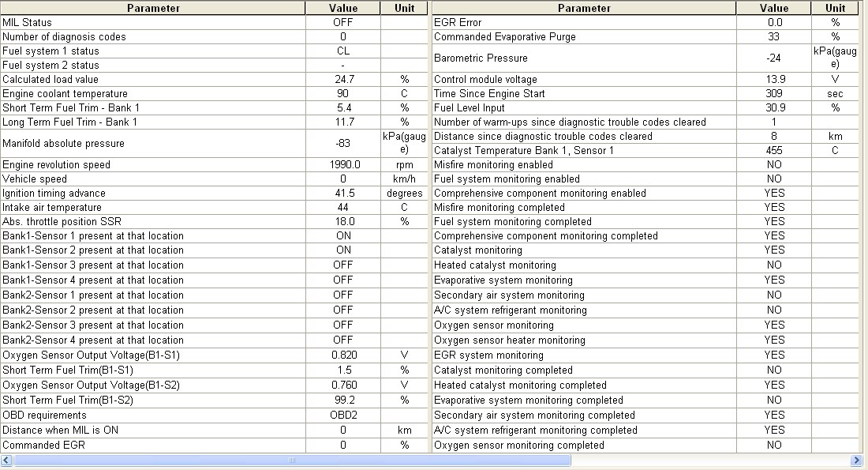Click the right table's Unit column header
Image resolution: width=868 pixels, height=470 pixels.
(835, 8)
